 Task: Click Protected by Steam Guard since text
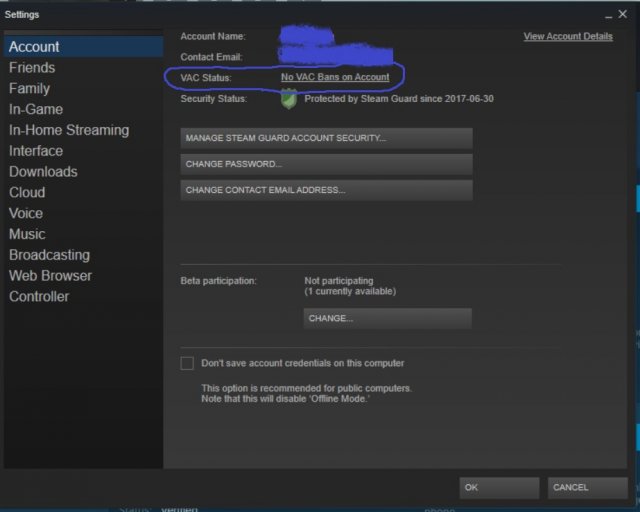(x=399, y=99)
